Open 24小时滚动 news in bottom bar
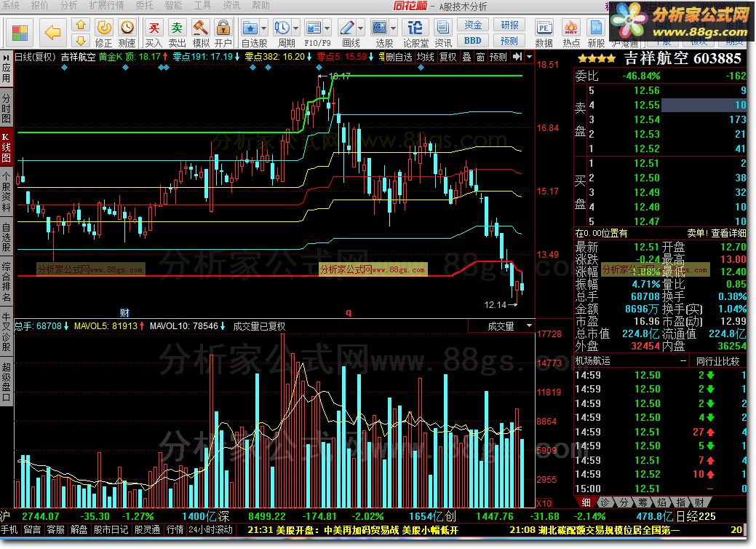 coord(211,529)
